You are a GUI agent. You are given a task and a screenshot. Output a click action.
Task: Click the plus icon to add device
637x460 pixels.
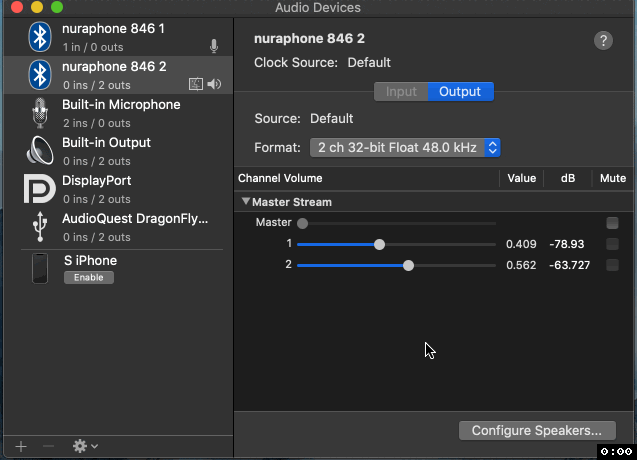[21, 447]
